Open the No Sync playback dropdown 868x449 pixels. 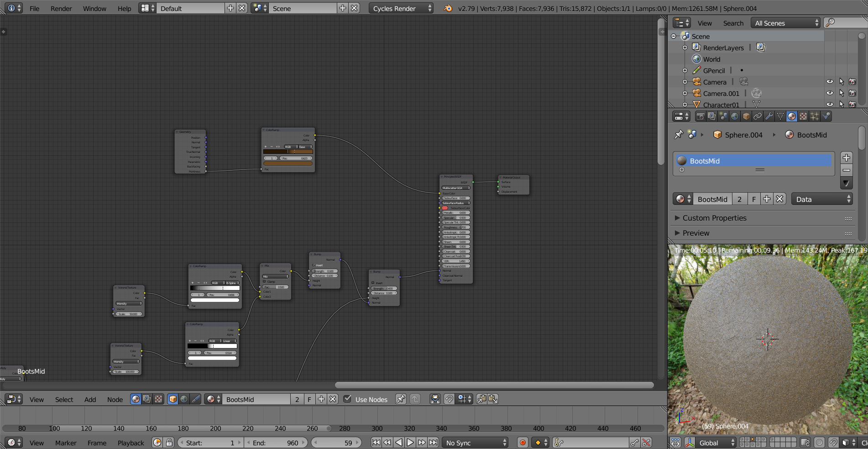475,443
